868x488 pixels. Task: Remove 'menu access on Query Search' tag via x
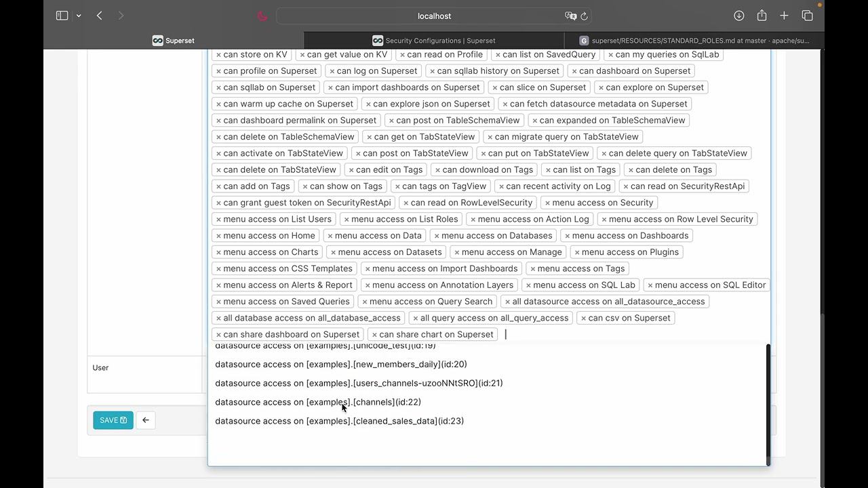click(x=365, y=302)
